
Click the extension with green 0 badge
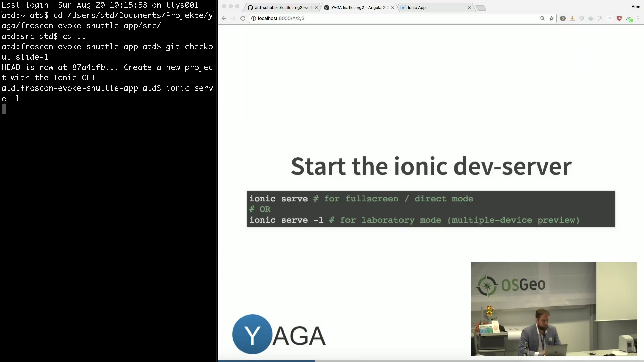pyautogui.click(x=629, y=19)
